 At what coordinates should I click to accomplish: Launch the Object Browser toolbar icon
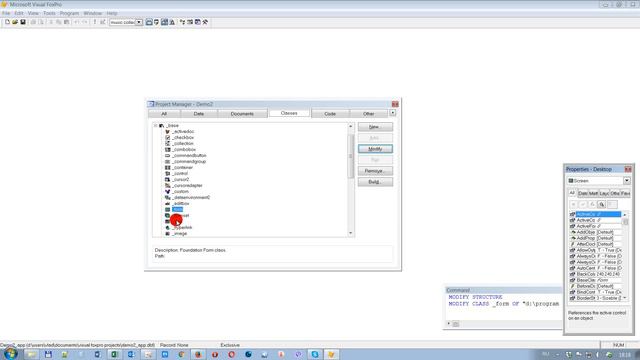point(190,22)
